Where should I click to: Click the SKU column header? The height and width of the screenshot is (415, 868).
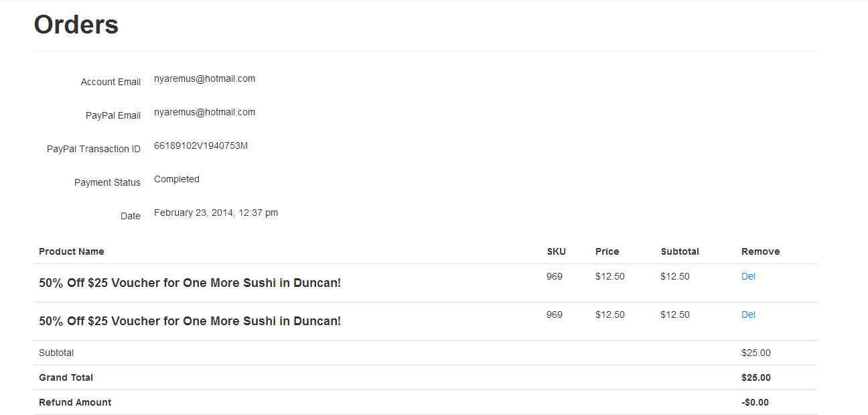pyautogui.click(x=557, y=251)
